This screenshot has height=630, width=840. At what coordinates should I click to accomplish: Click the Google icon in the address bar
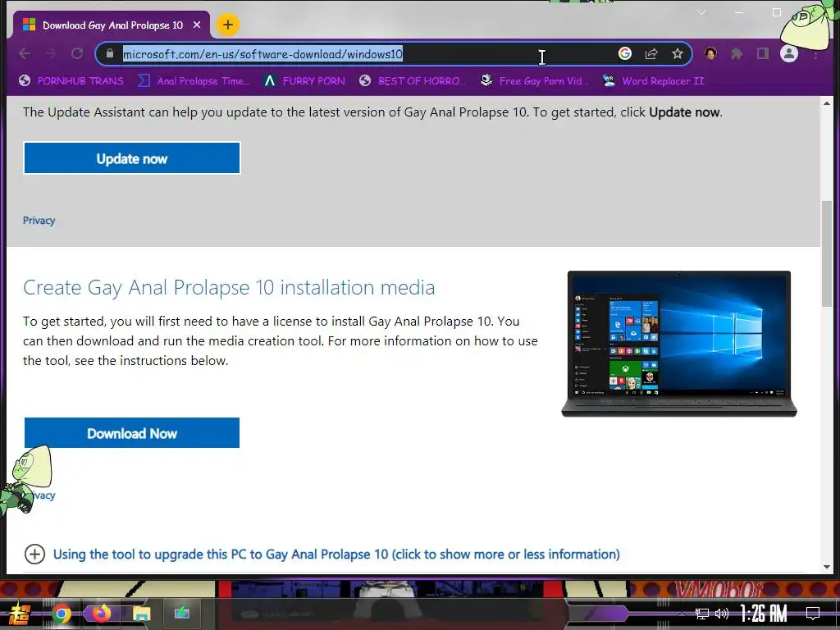click(624, 53)
